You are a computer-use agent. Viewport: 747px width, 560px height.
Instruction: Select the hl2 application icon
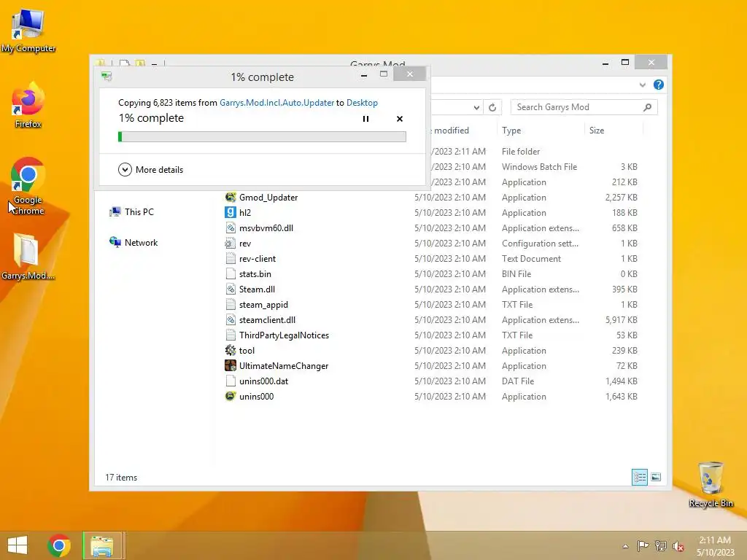point(231,212)
